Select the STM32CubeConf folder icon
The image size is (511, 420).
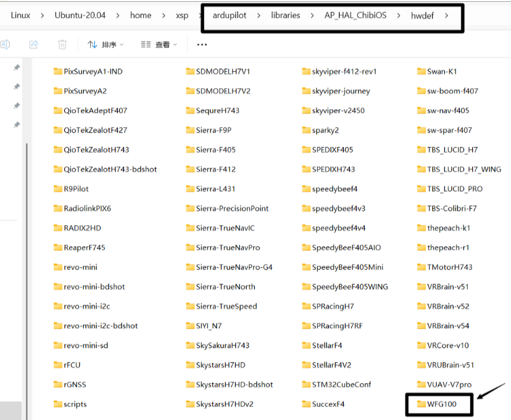[306, 384]
